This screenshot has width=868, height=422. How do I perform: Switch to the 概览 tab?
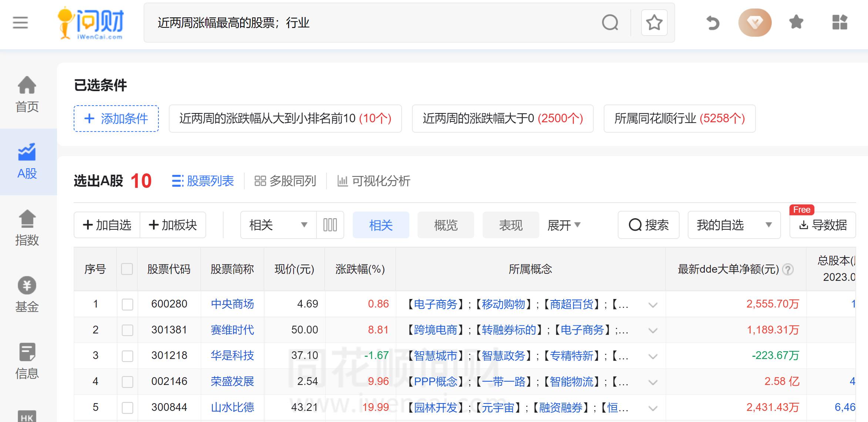coord(445,225)
